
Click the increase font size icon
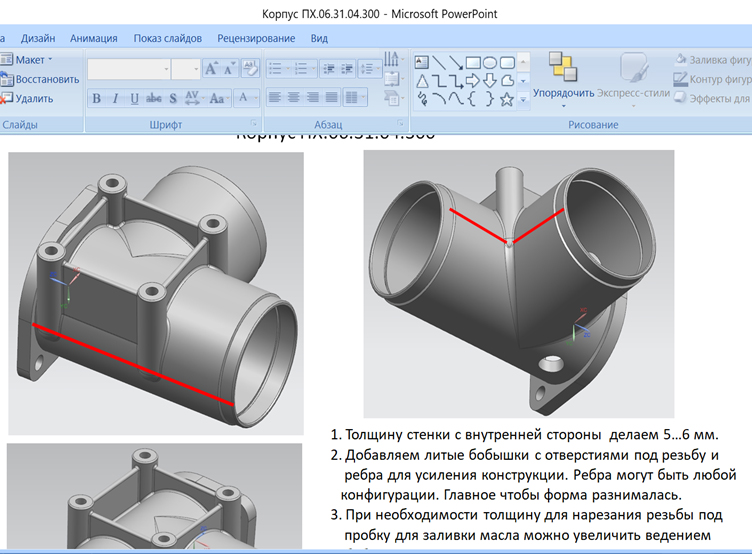pyautogui.click(x=211, y=69)
